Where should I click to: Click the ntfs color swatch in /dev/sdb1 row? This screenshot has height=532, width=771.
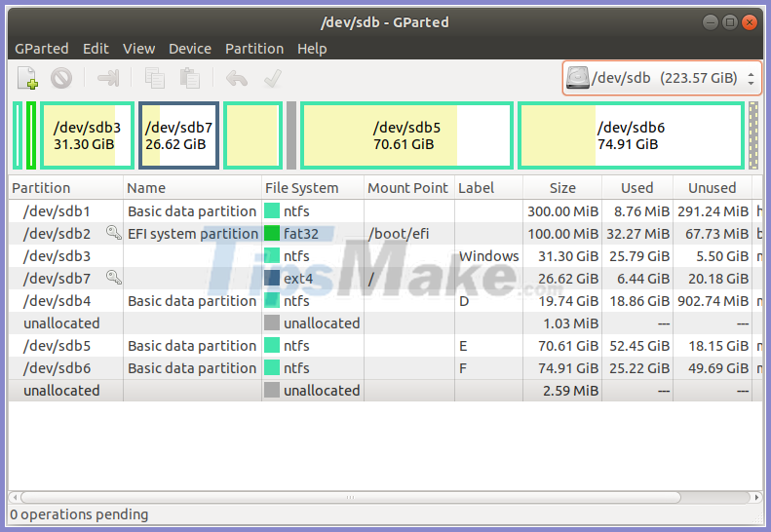pos(272,211)
